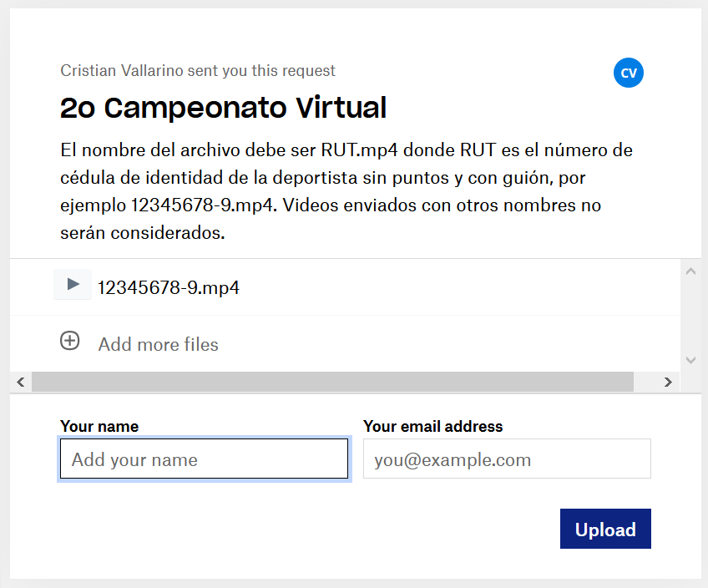Click the 'Cristian Vallarino sent you this request' text
Viewport: 708px width, 588px height.
(198, 71)
